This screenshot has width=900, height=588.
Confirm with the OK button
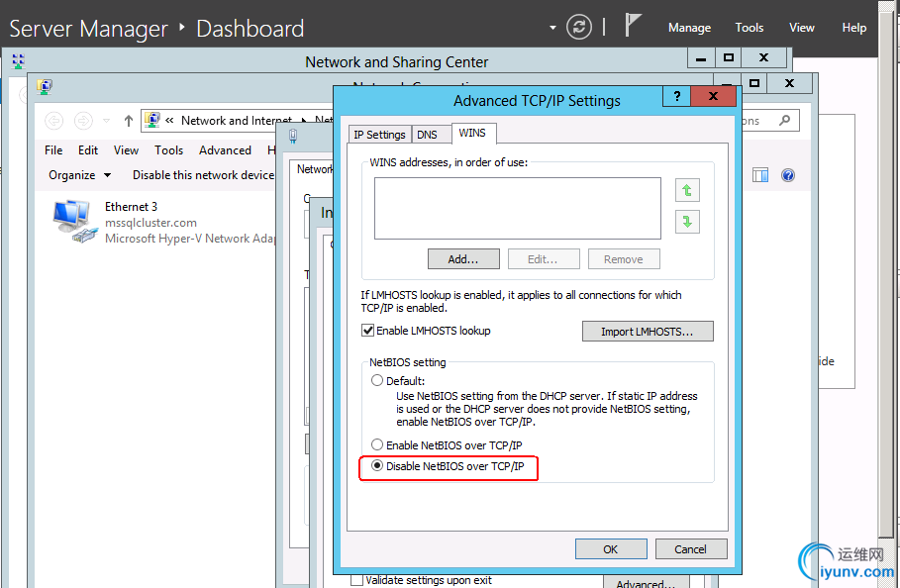(x=611, y=549)
